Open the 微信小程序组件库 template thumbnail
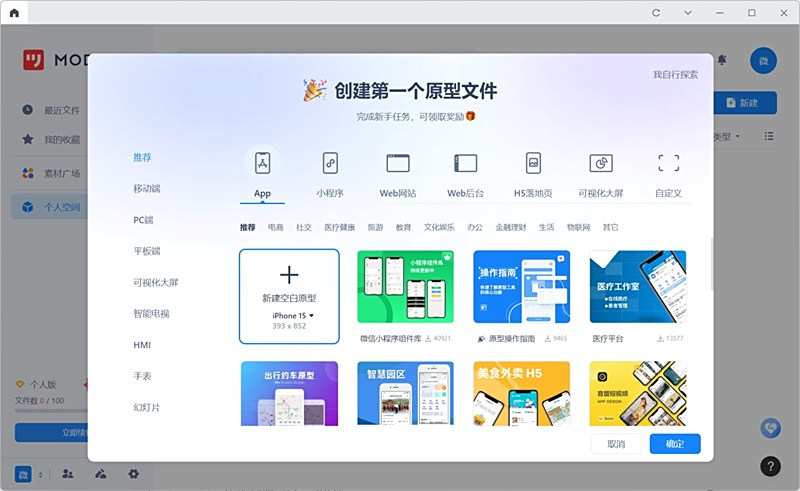 click(405, 287)
